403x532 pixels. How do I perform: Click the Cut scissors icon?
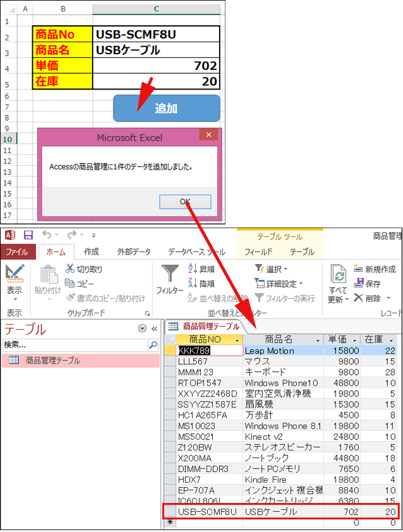click(71, 269)
